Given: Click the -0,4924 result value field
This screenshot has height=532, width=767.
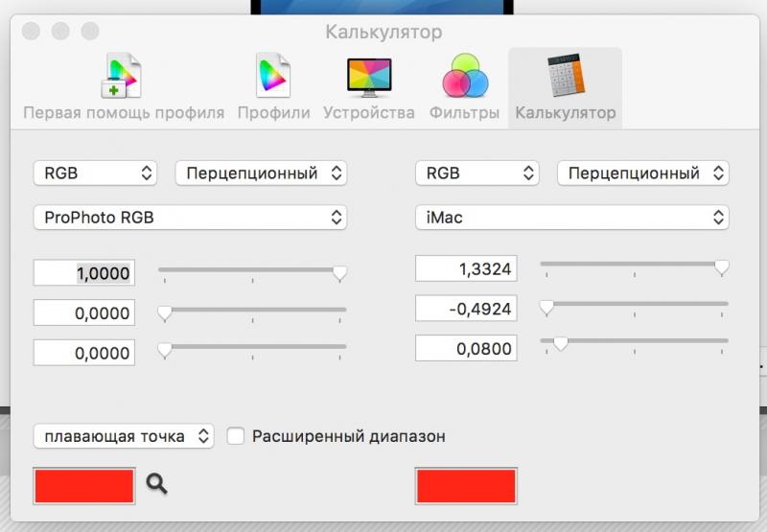Looking at the screenshot, I should click(x=466, y=309).
